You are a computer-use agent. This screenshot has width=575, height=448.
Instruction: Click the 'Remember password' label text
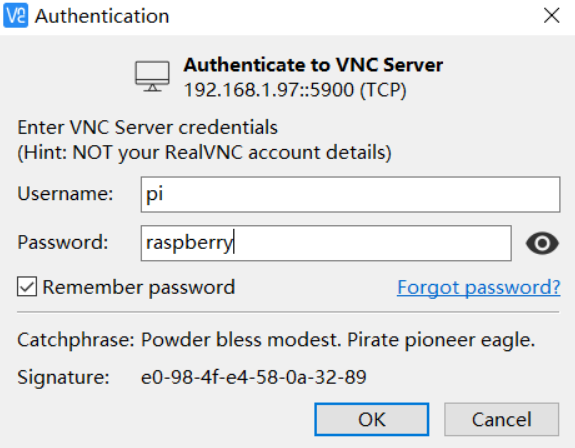[139, 287]
